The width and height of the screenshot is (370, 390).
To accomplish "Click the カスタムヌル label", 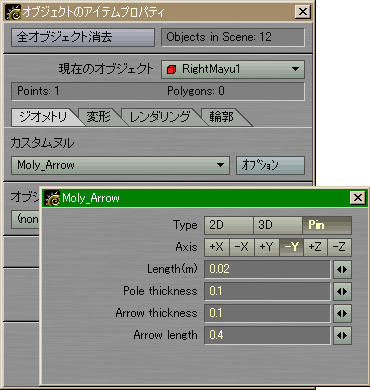I will click(42, 143).
